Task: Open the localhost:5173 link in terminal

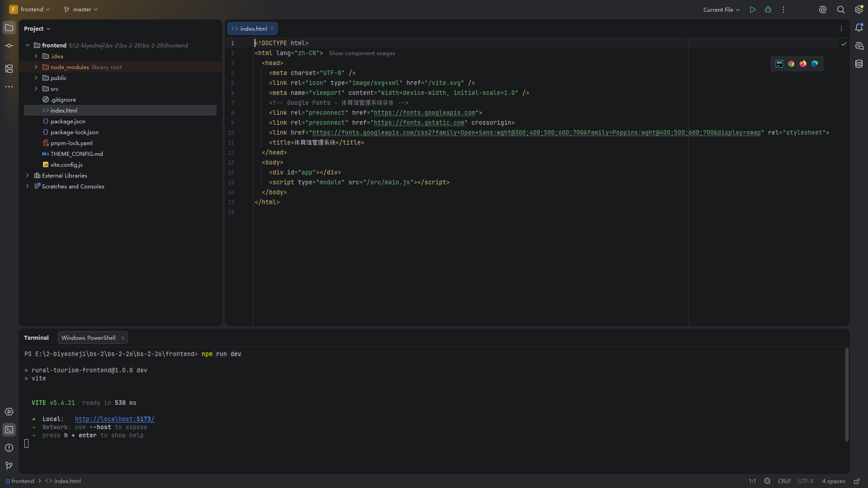Action: [x=115, y=419]
